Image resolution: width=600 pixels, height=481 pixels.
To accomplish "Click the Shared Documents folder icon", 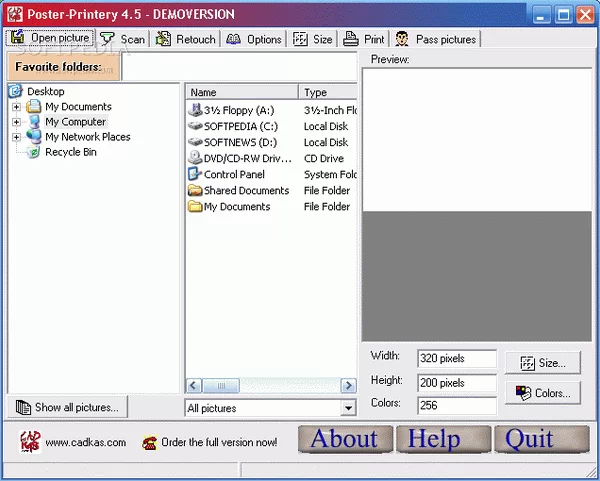I will coord(195,190).
